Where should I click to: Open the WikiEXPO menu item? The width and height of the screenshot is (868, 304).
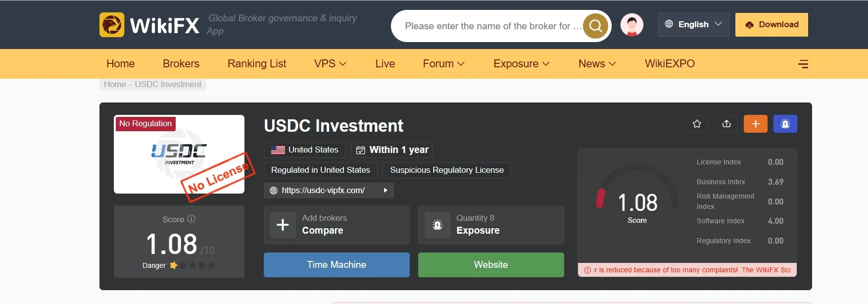pyautogui.click(x=670, y=64)
